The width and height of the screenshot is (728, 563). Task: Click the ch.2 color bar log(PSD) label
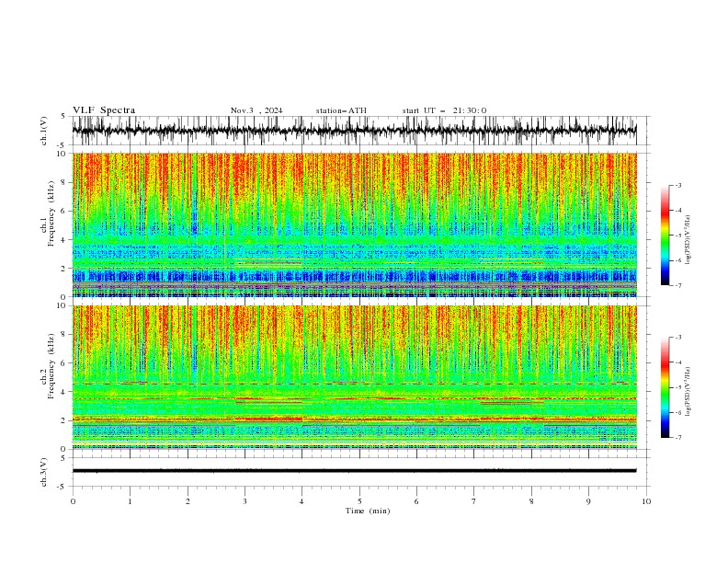pyautogui.click(x=688, y=391)
